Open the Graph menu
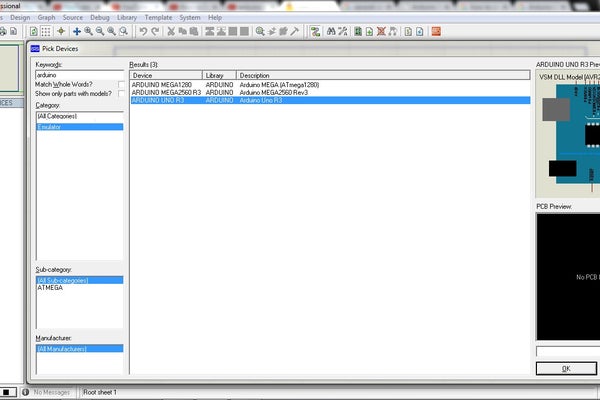The height and width of the screenshot is (400, 600). [x=46, y=18]
